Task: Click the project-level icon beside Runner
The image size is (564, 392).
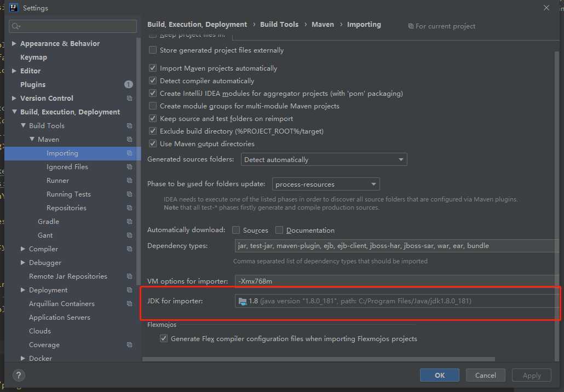Action: pos(129,180)
